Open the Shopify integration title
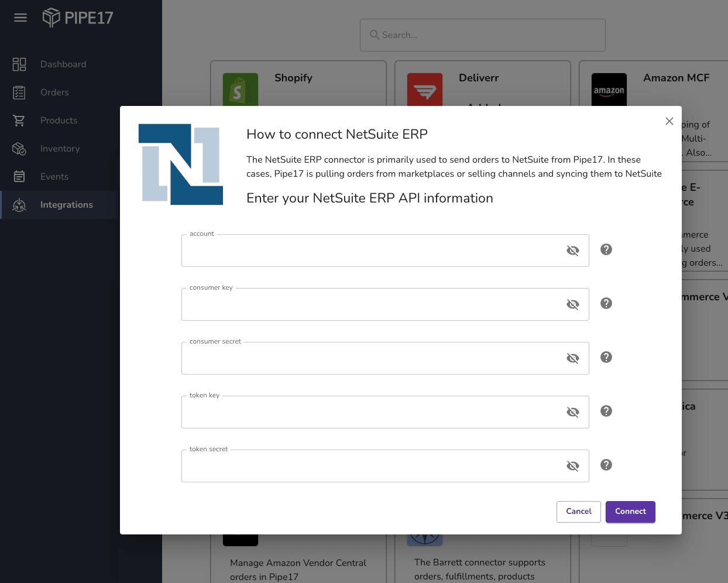 point(293,78)
